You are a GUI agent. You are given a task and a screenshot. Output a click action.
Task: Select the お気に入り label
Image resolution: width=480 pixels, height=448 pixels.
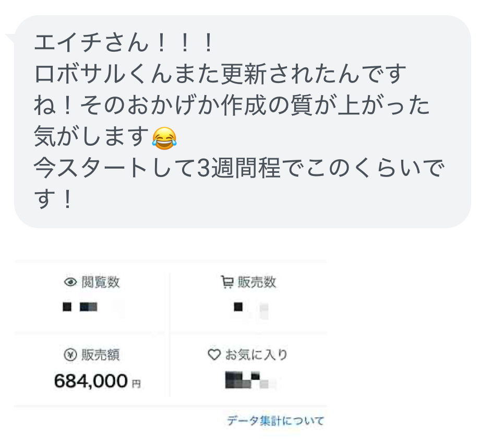tap(256, 355)
